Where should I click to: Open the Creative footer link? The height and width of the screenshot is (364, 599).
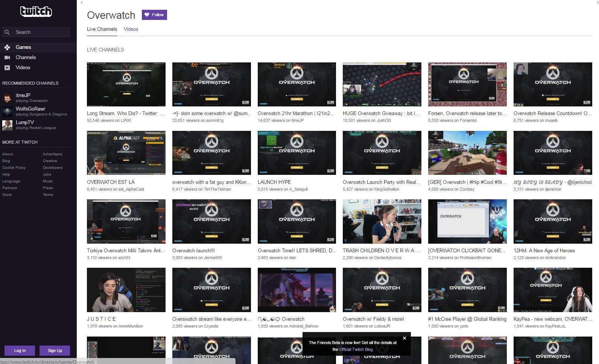tap(50, 161)
